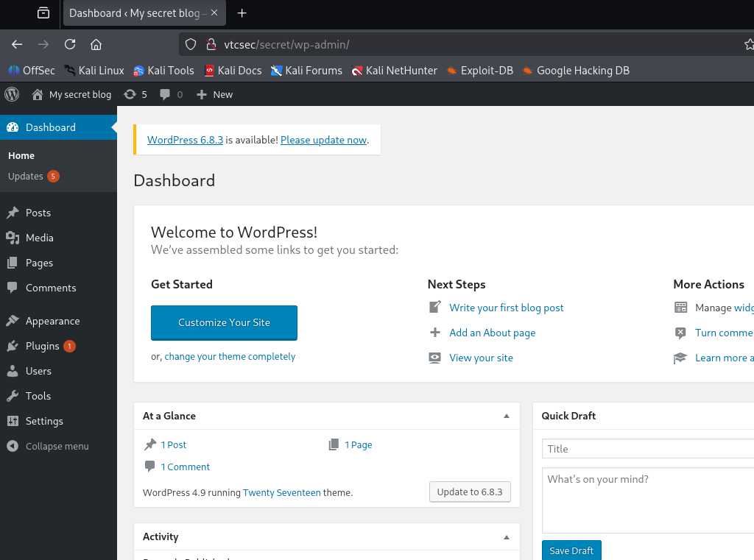Click Customize Your Site button
This screenshot has width=754, height=560.
click(224, 322)
